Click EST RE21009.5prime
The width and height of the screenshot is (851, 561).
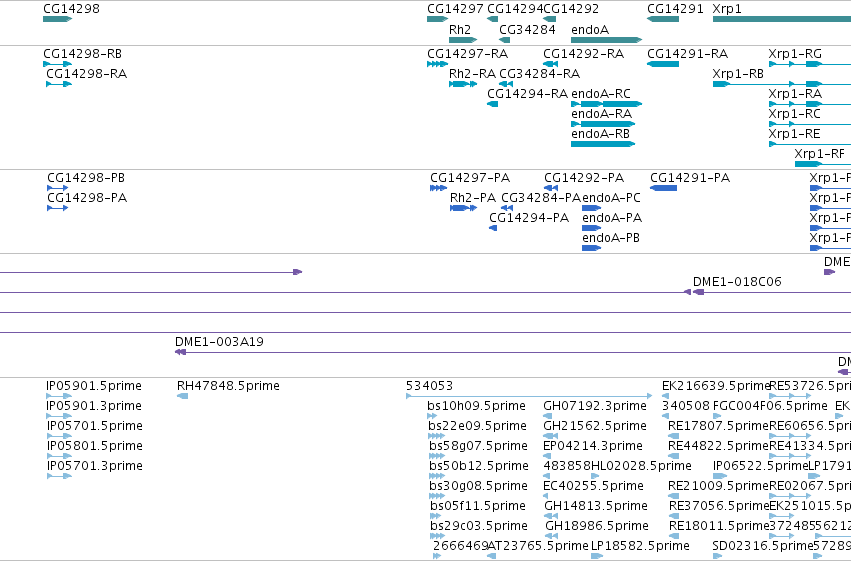point(674,496)
